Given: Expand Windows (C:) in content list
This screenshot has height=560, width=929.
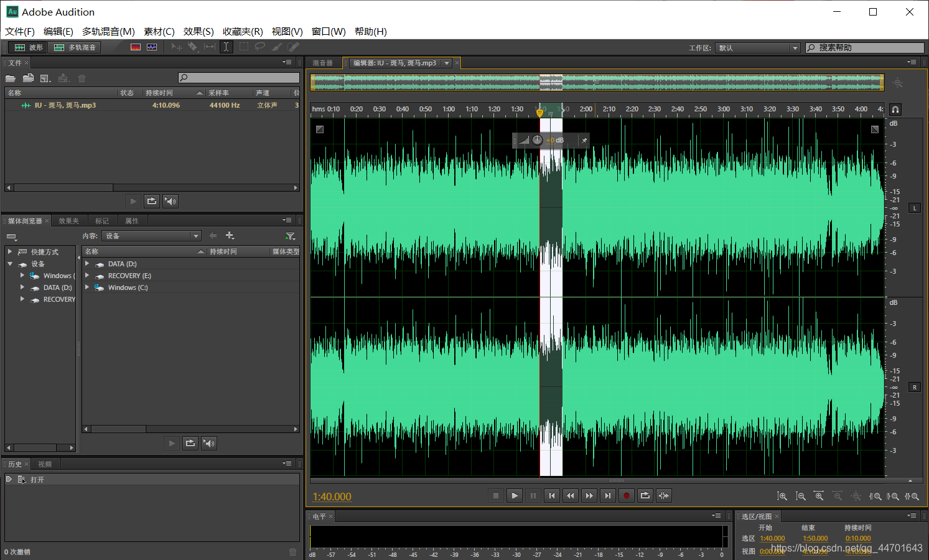Looking at the screenshot, I should click(87, 287).
